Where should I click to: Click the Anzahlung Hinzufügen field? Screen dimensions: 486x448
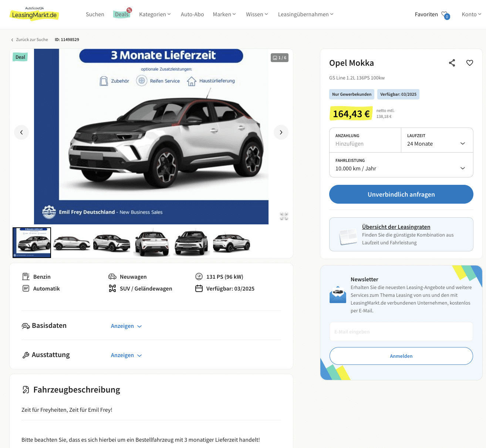point(365,140)
